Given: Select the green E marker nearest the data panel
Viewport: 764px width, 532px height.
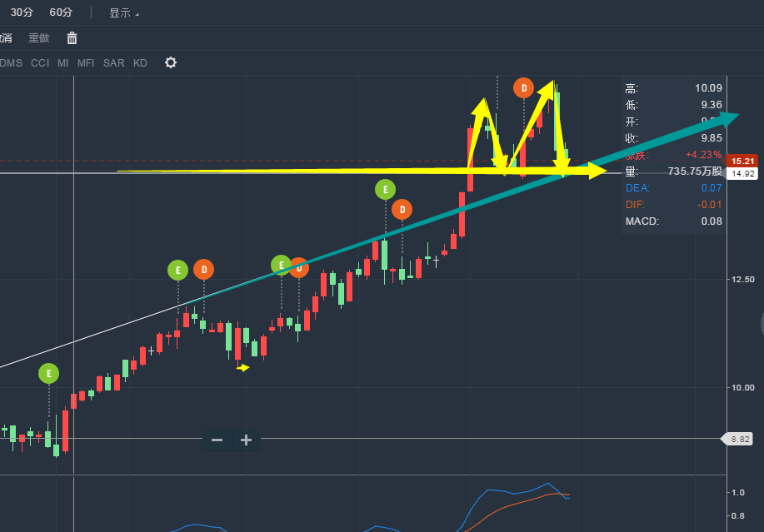Looking at the screenshot, I should point(386,189).
